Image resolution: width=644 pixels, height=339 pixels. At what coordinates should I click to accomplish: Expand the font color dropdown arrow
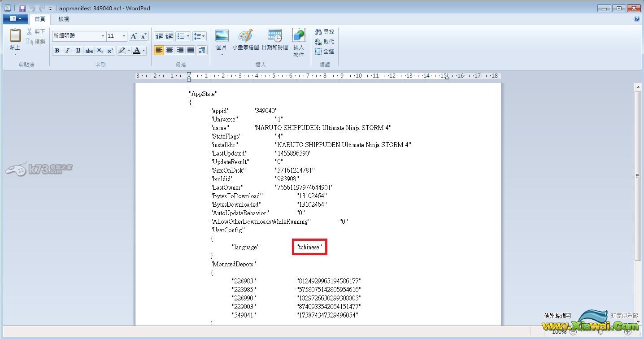click(x=144, y=51)
